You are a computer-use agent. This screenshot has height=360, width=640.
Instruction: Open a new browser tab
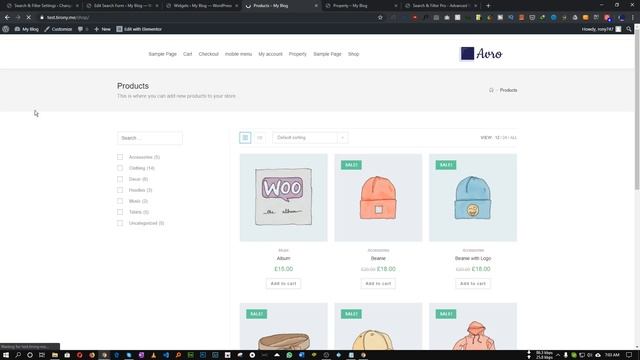488,6
